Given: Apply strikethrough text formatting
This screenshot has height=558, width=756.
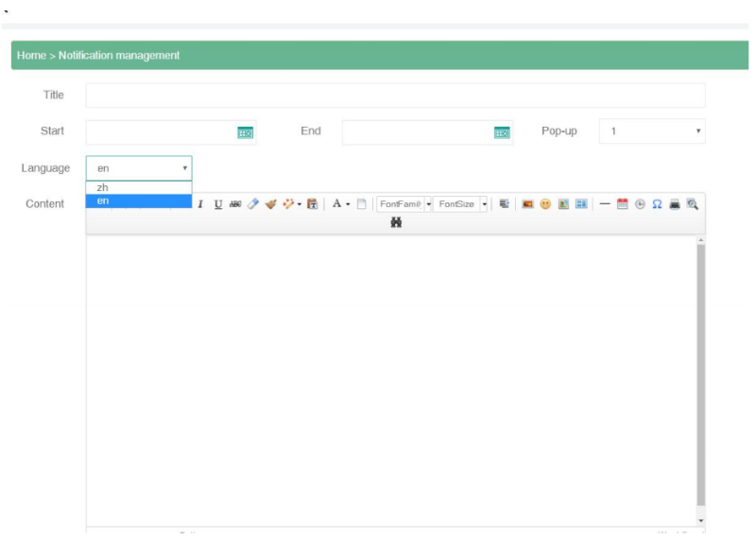Looking at the screenshot, I should pos(235,204).
